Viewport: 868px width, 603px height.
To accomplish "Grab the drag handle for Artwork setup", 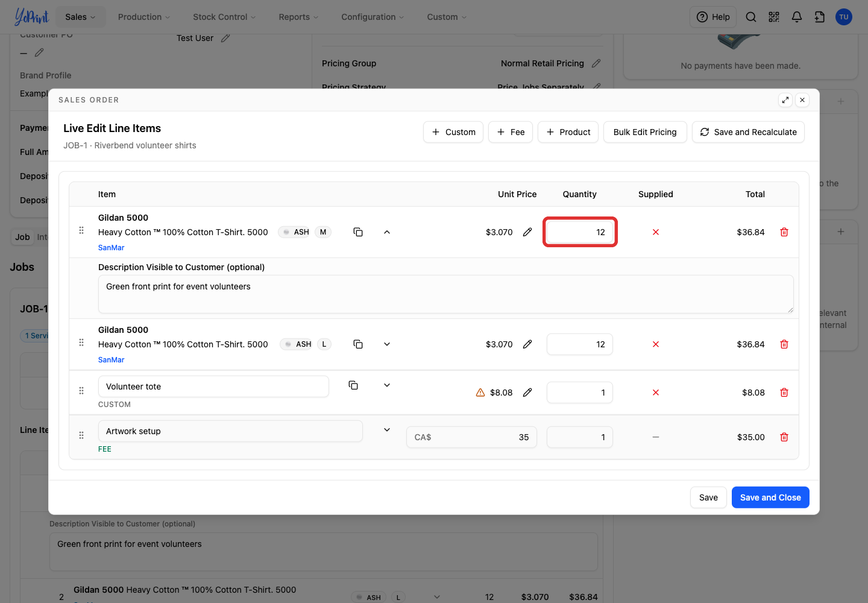I will 81,435.
